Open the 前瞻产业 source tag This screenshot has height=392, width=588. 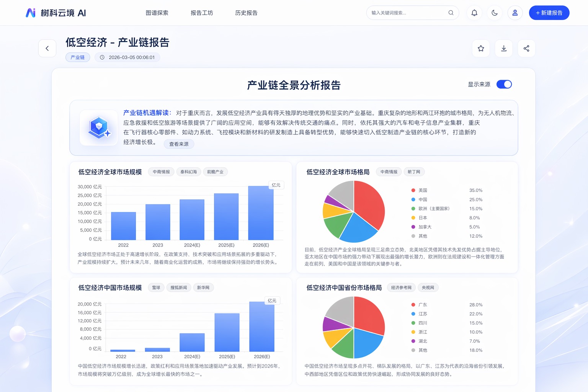click(x=215, y=172)
